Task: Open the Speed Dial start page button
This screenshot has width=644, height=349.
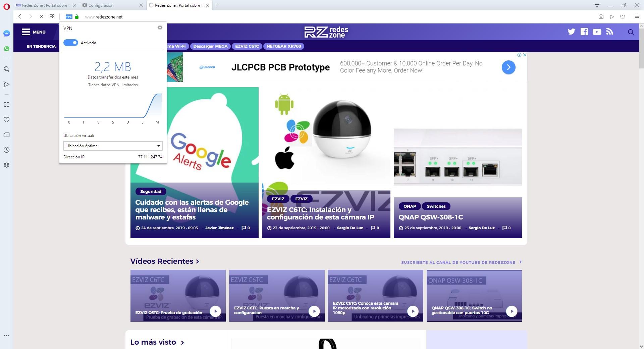Action: click(x=52, y=16)
